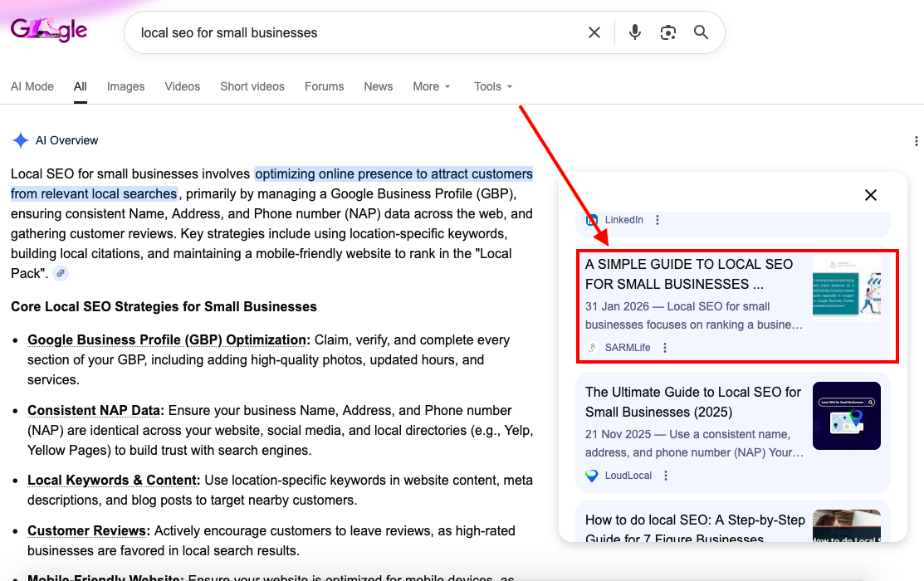Viewport: 924px width, 581px height.
Task: Open the three-dot menu next to LinkedIn
Action: coord(657,219)
